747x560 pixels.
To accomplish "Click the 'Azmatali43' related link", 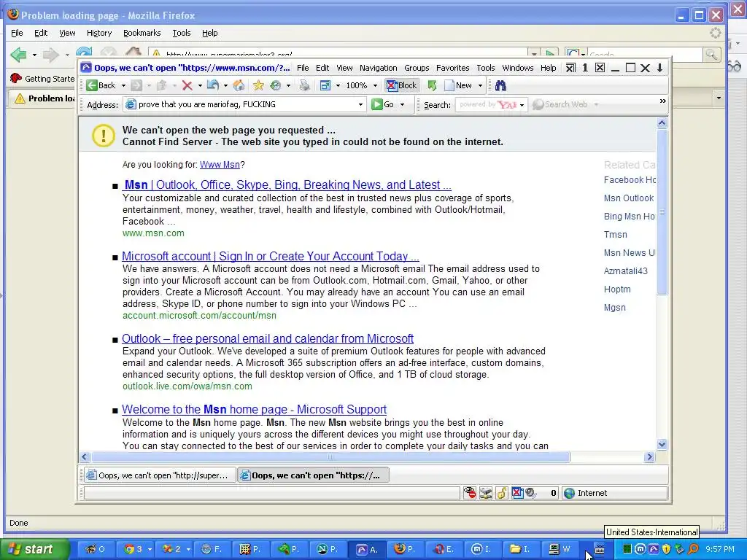I will pyautogui.click(x=625, y=271).
